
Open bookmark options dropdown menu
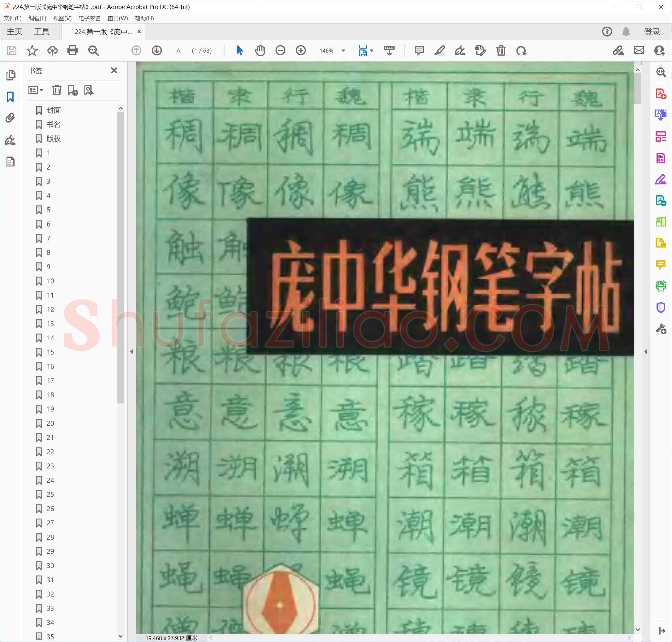36,90
